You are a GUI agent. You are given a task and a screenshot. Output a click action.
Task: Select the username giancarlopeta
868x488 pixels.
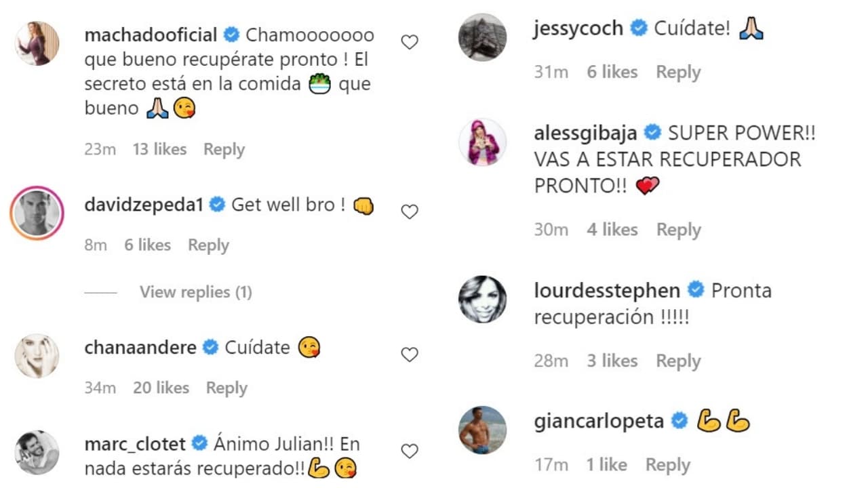tap(599, 420)
